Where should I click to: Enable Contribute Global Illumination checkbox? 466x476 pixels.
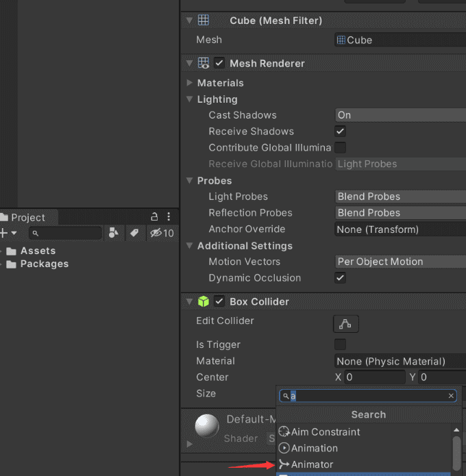pyautogui.click(x=341, y=148)
